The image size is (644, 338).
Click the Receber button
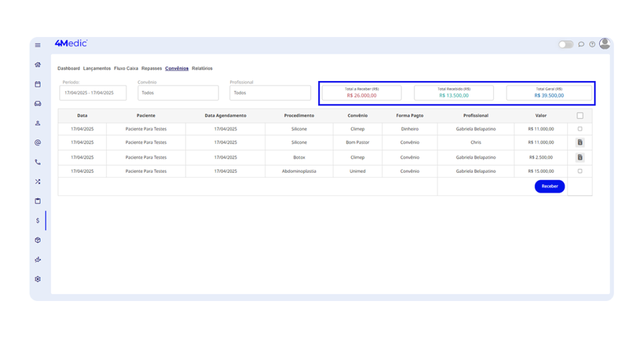coord(550,186)
